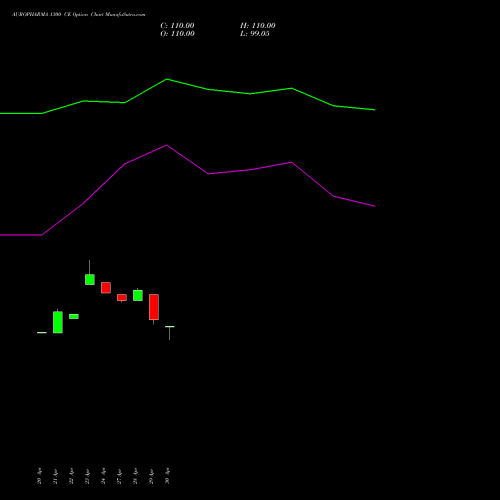The width and height of the screenshot is (500, 500).
Task: Click the 23 Apr green candle with long upper wick
Action: [90, 279]
